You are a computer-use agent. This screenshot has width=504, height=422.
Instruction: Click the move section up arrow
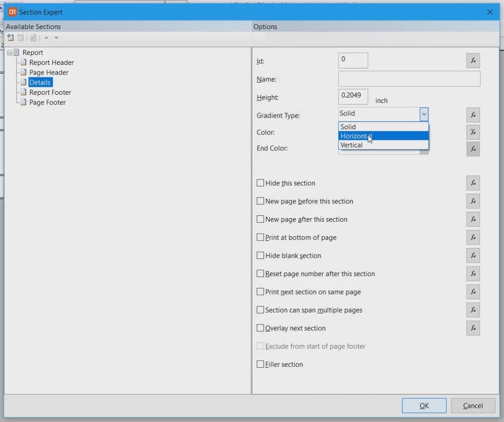46,38
